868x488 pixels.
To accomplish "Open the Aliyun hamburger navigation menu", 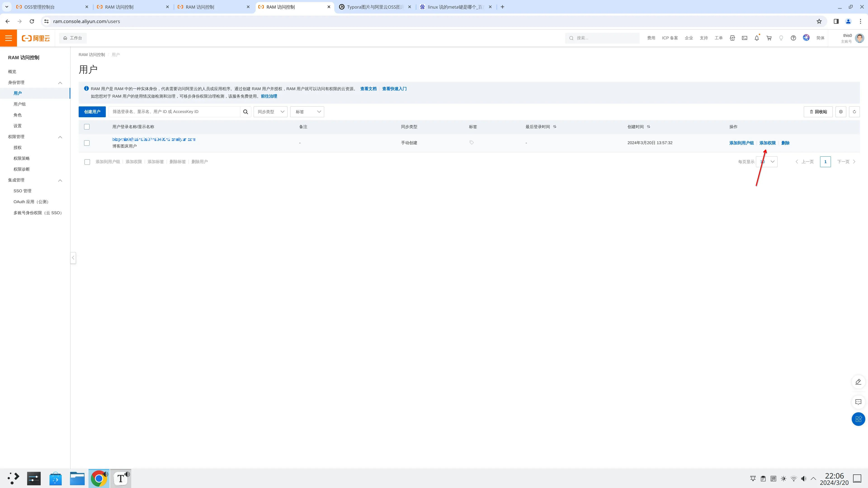I will click(x=8, y=38).
